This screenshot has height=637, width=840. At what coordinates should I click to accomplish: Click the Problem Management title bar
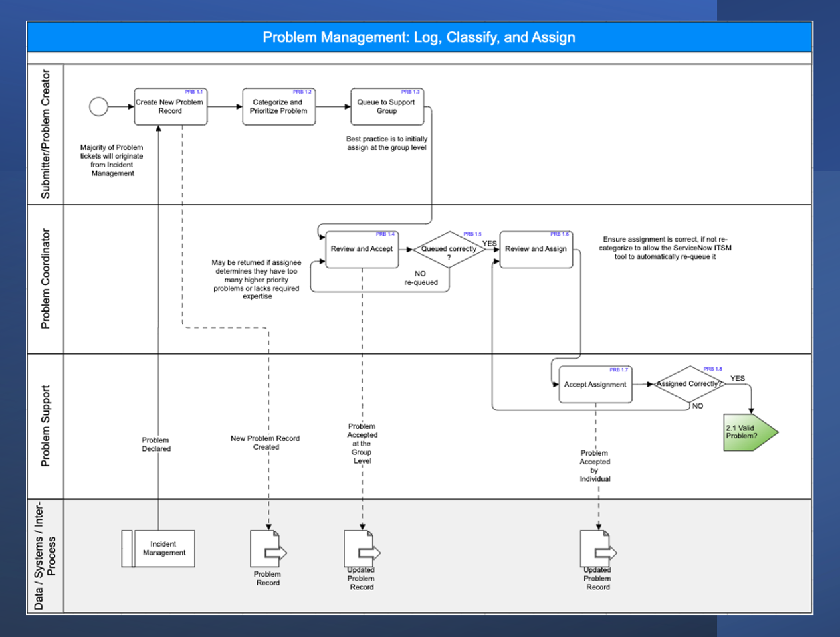tap(419, 37)
